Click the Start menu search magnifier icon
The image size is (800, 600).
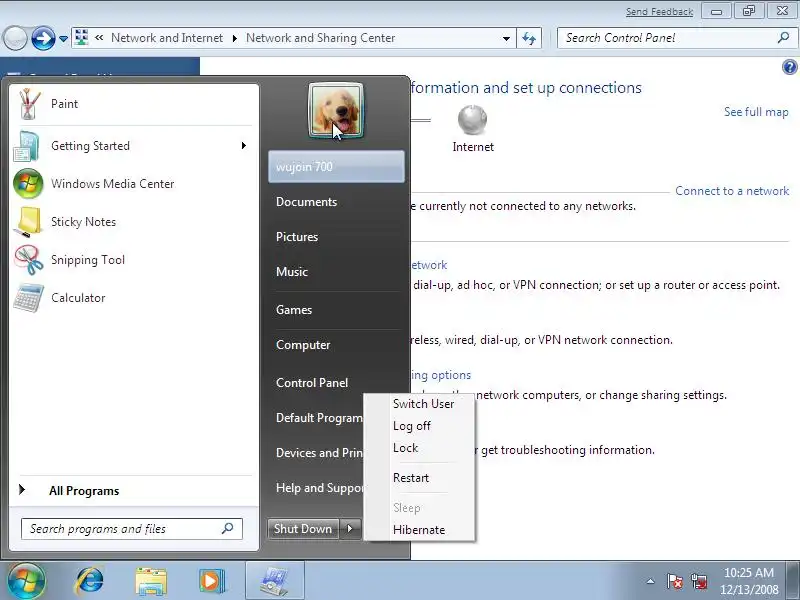[x=228, y=529]
